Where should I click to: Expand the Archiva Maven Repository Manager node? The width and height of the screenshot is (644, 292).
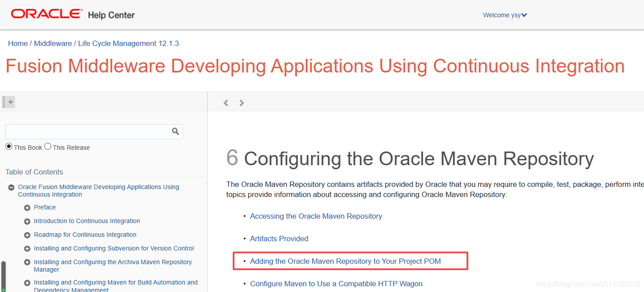[x=27, y=262]
